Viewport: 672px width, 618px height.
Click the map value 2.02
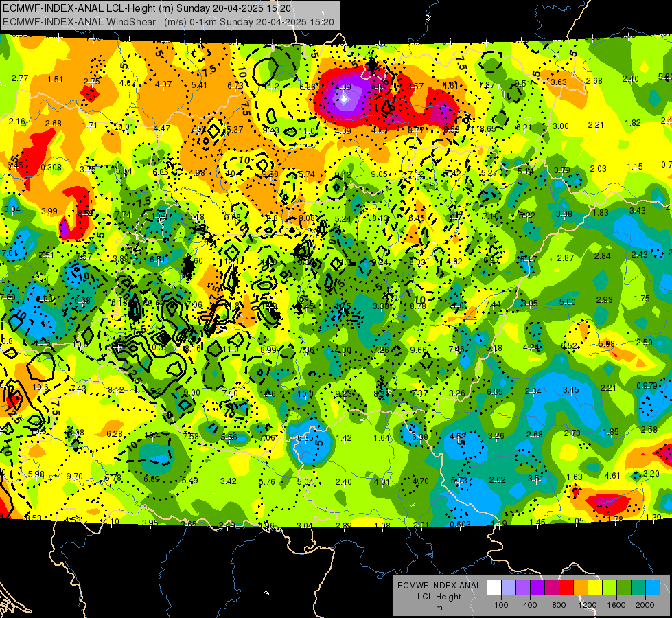498,480
